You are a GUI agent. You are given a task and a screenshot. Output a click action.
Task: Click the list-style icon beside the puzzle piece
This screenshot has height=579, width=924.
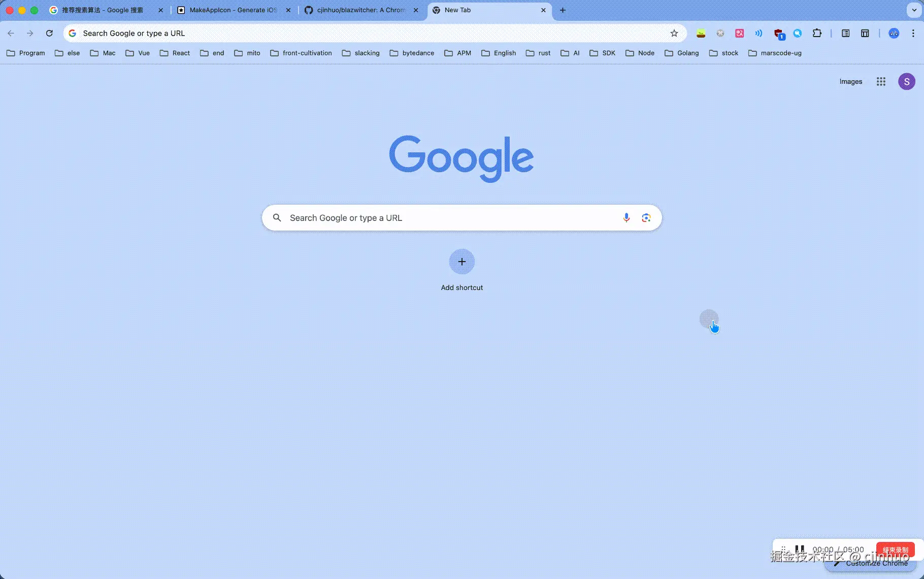pyautogui.click(x=845, y=34)
